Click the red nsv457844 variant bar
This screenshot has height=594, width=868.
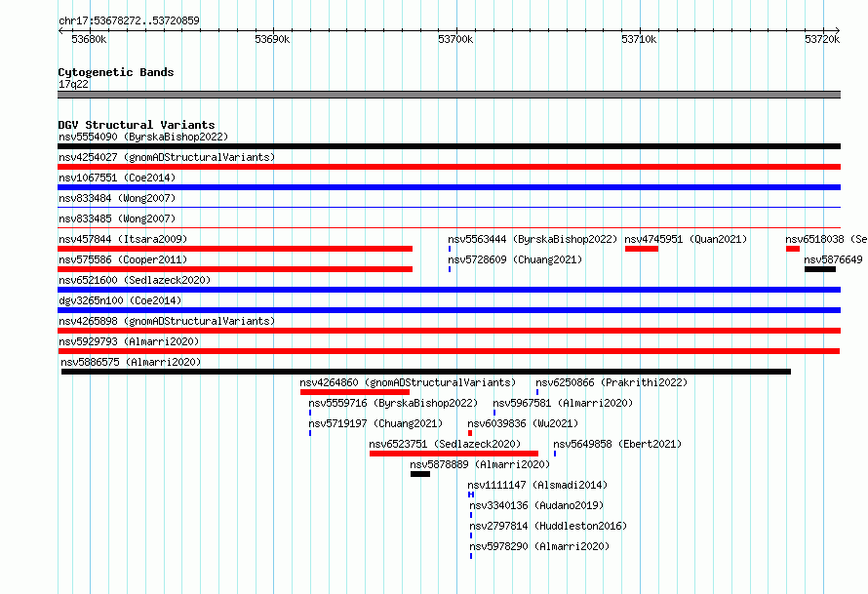pyautogui.click(x=235, y=249)
